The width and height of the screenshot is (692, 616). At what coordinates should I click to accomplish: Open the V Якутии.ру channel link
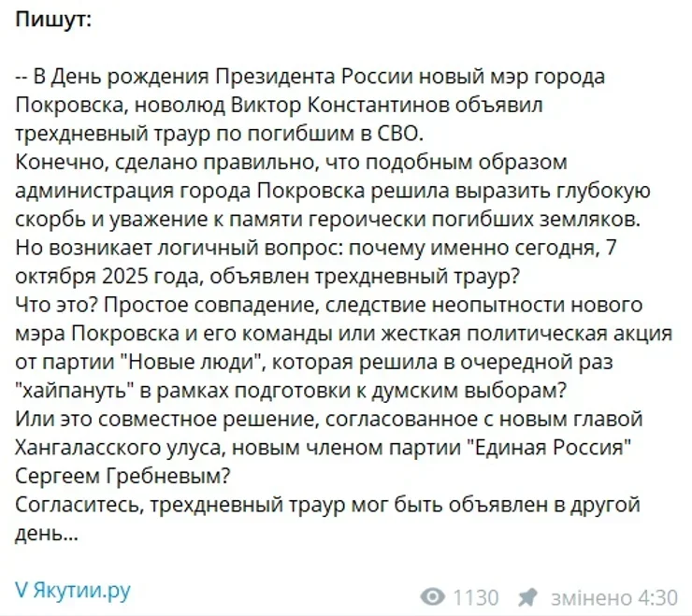[x=73, y=590]
